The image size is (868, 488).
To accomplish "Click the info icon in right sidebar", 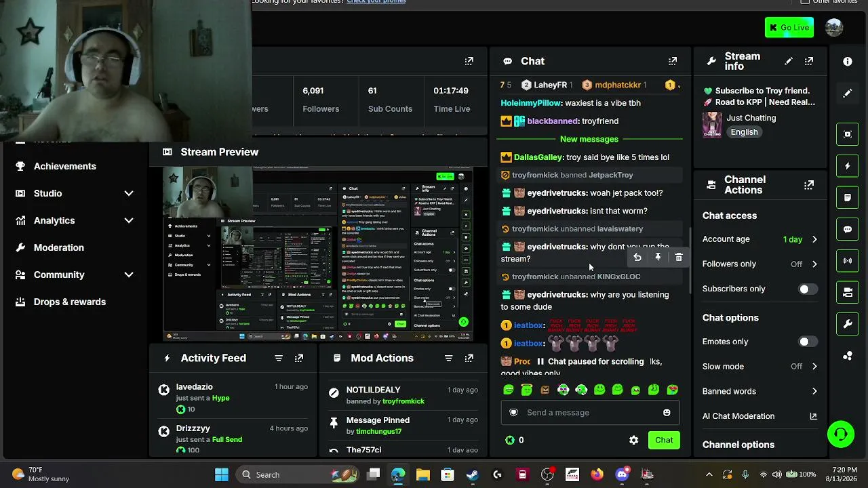I will [x=848, y=62].
